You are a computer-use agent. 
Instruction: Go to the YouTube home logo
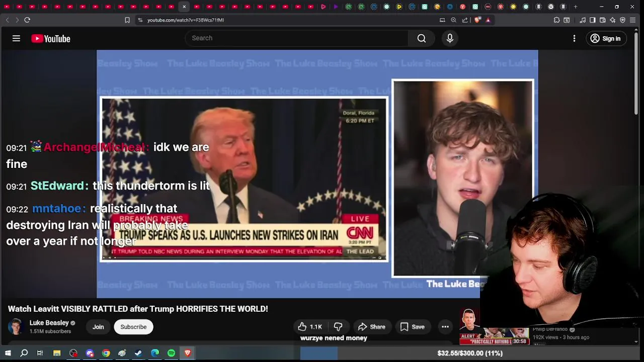(x=51, y=39)
